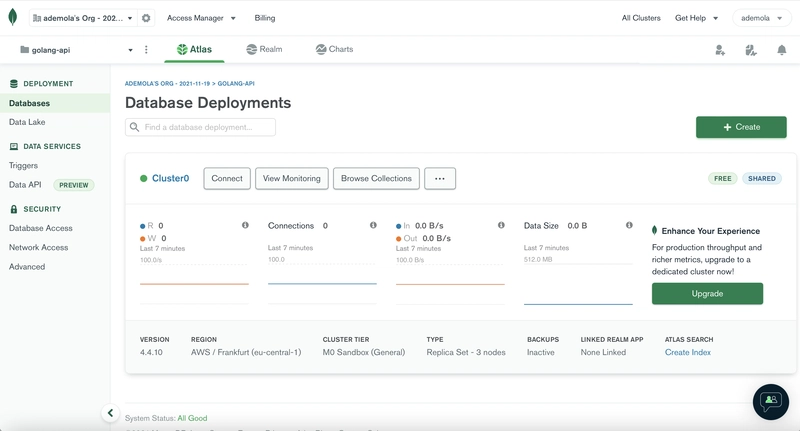Switch to the Realm tab
800x431 pixels.
[x=264, y=49]
